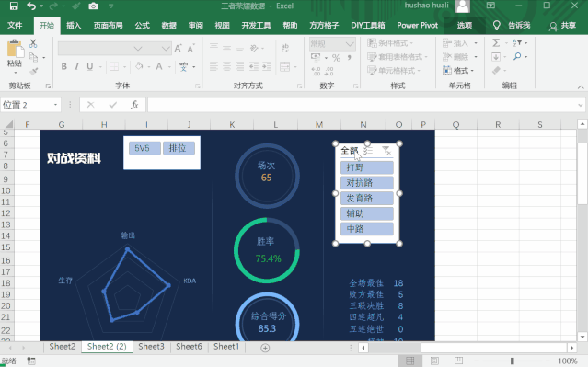
Task: Click the Clear eraser icon in editing group
Action: [497, 70]
